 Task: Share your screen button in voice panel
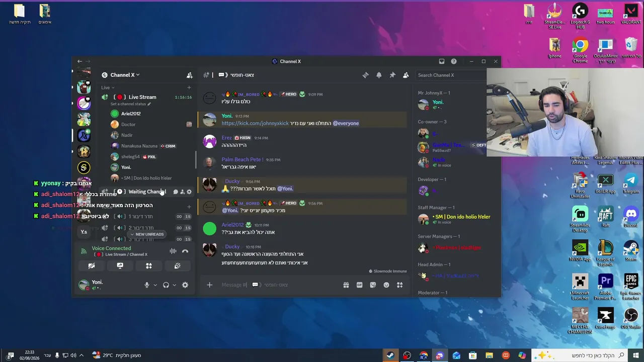pyautogui.click(x=120, y=266)
